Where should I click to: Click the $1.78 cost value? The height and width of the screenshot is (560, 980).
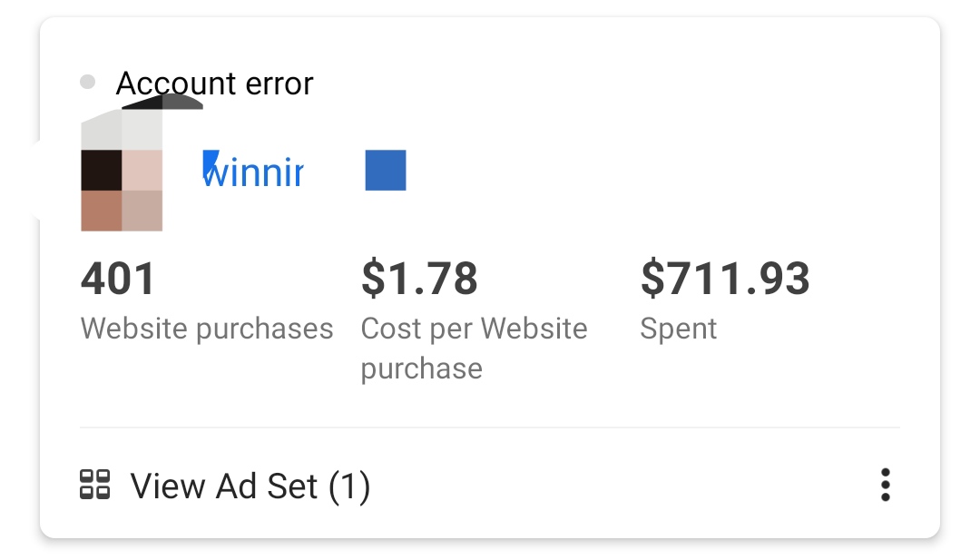click(x=419, y=279)
